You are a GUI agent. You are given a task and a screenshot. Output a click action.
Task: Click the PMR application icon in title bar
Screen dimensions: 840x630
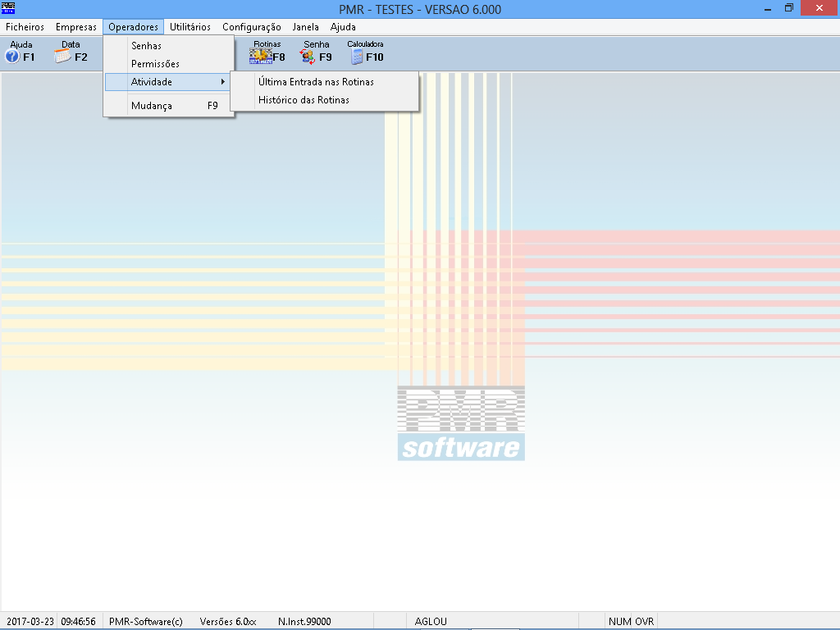(x=8, y=8)
